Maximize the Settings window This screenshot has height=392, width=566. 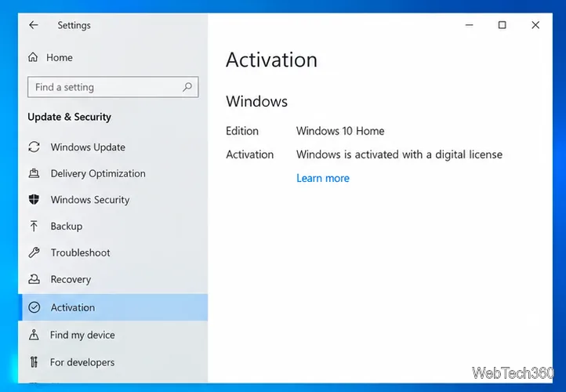tap(502, 25)
